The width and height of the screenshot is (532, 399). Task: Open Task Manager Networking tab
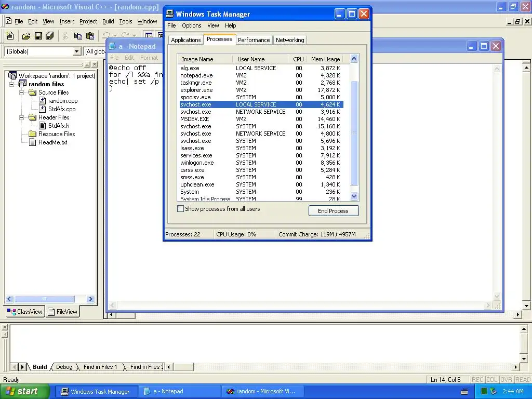[290, 40]
